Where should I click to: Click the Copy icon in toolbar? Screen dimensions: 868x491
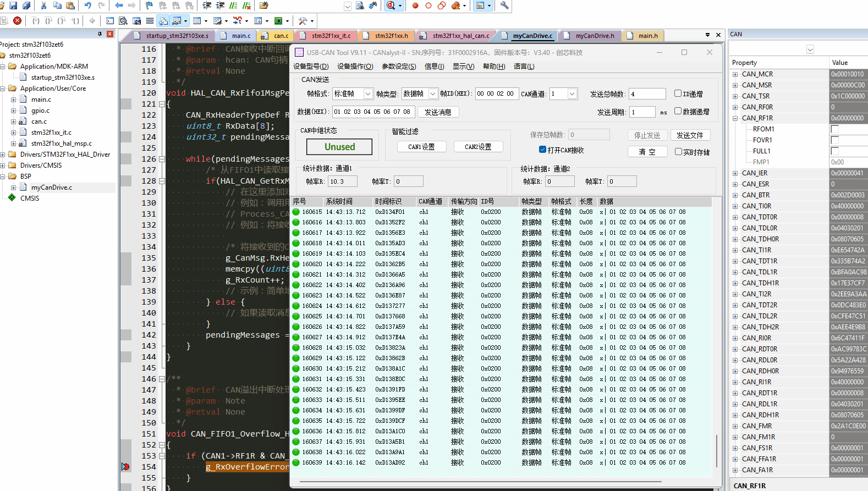click(x=57, y=5)
